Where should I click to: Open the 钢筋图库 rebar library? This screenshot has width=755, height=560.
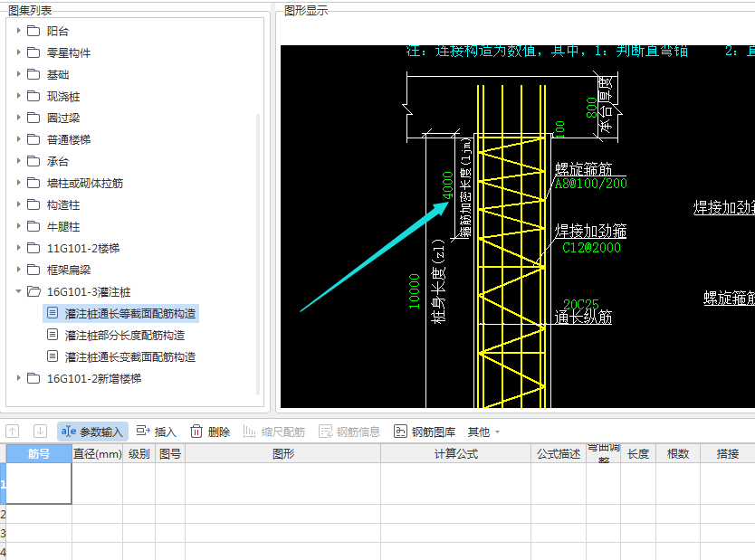[425, 432]
